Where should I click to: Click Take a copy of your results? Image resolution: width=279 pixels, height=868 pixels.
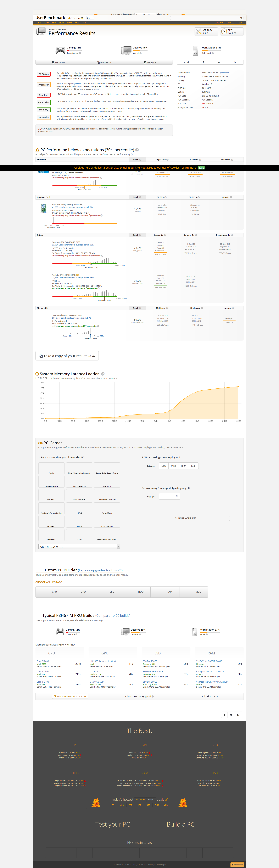[x=67, y=356]
